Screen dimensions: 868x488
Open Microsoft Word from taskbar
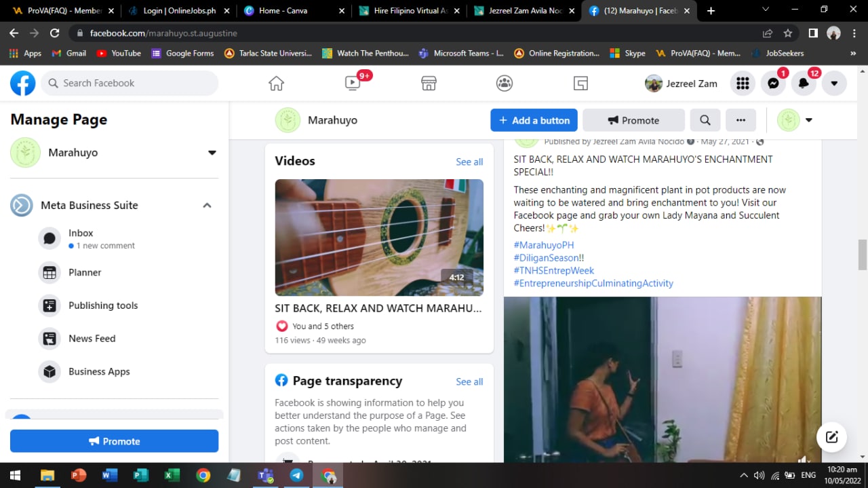coord(109,475)
